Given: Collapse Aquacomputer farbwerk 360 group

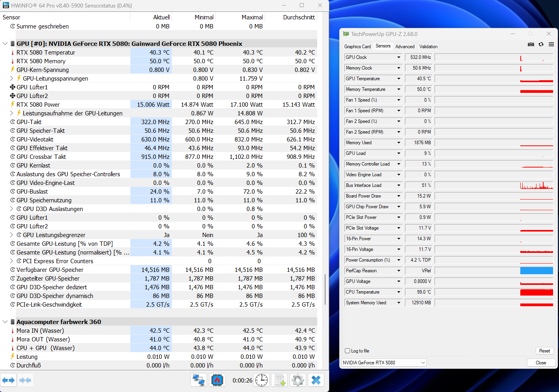Looking at the screenshot, I should point(5,322).
